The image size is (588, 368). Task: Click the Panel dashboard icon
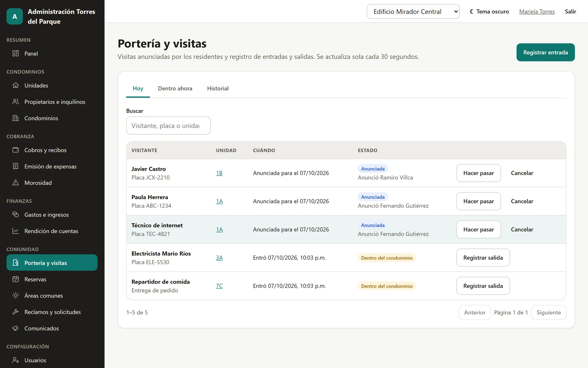click(16, 53)
